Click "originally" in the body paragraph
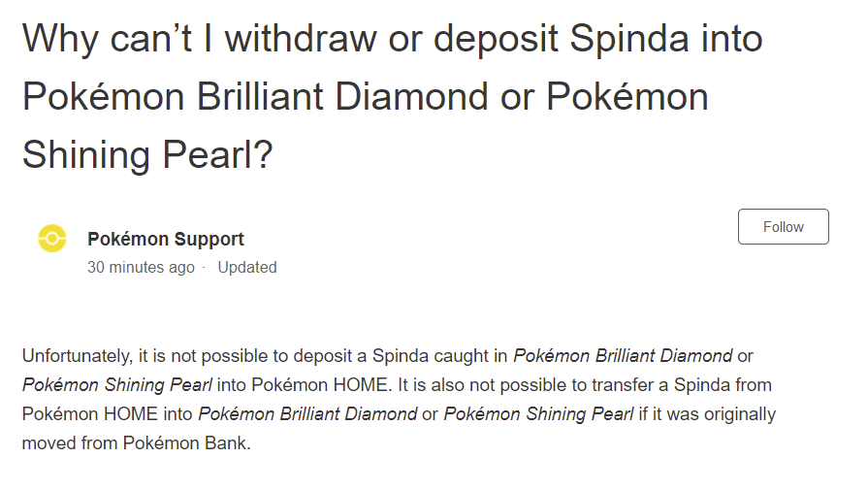The width and height of the screenshot is (868, 491). 738,414
